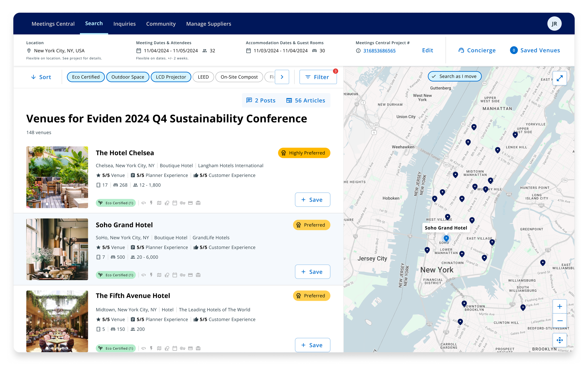This screenshot has width=588, height=372.
Task: Open the Concierge headset icon
Action: (461, 50)
